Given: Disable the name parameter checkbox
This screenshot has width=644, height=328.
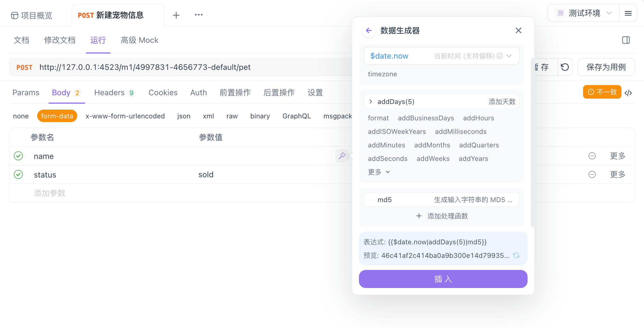Looking at the screenshot, I should pyautogui.click(x=18, y=156).
